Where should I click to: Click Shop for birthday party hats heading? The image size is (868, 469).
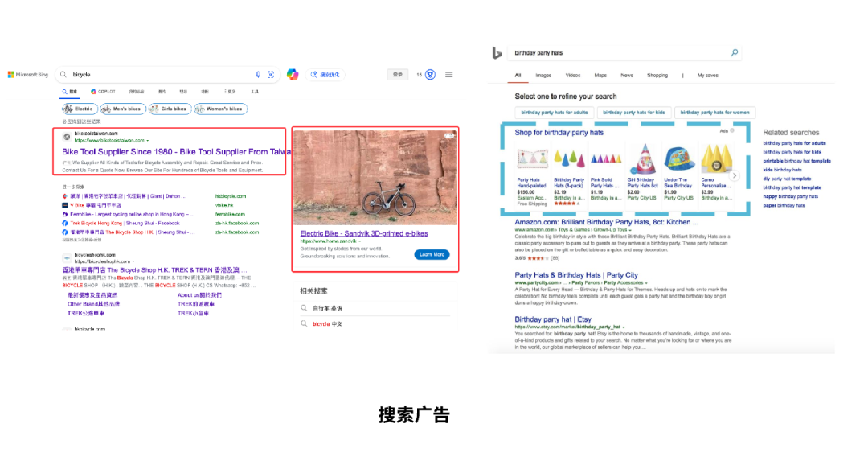(559, 133)
